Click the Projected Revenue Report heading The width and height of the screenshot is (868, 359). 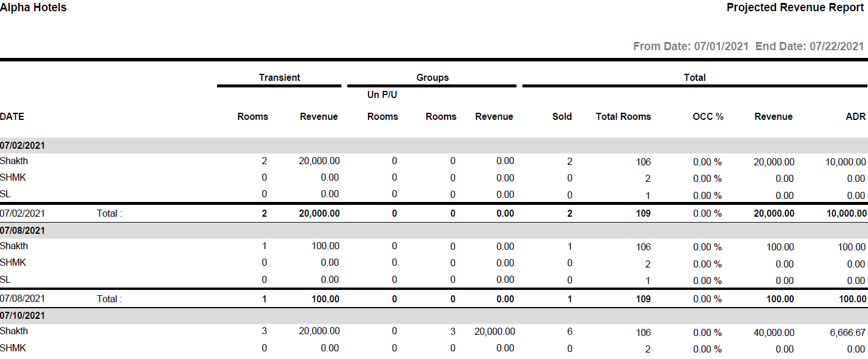(795, 8)
